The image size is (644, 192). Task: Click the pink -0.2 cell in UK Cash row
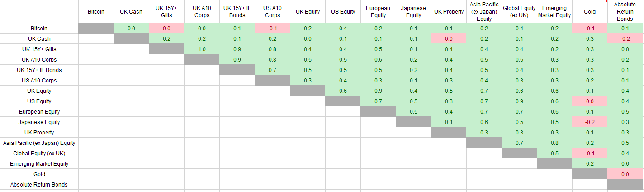click(x=625, y=38)
